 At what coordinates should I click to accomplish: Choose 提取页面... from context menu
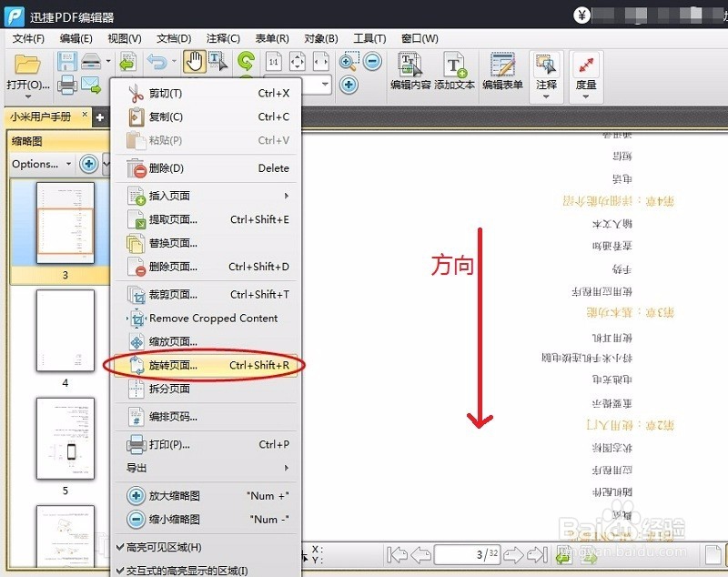(x=206, y=219)
